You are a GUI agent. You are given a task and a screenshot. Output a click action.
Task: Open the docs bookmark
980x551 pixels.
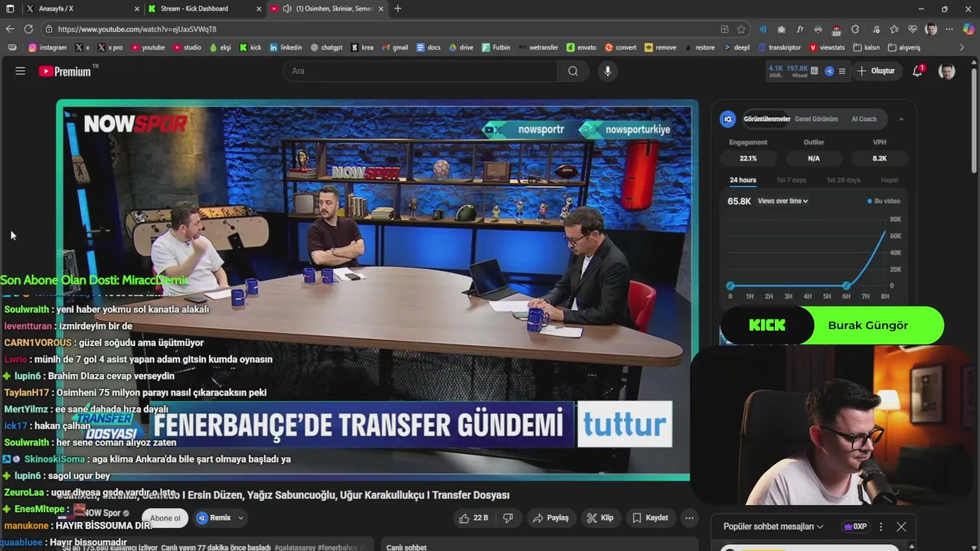click(429, 47)
